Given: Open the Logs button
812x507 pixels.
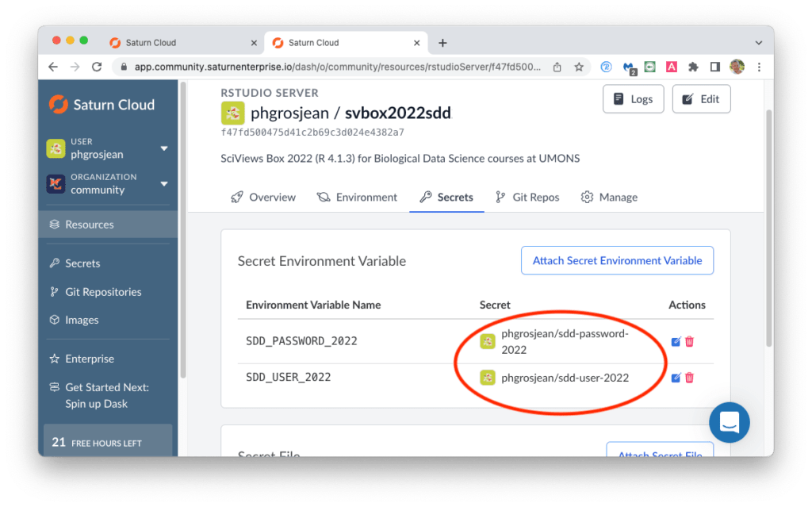Looking at the screenshot, I should (x=634, y=99).
